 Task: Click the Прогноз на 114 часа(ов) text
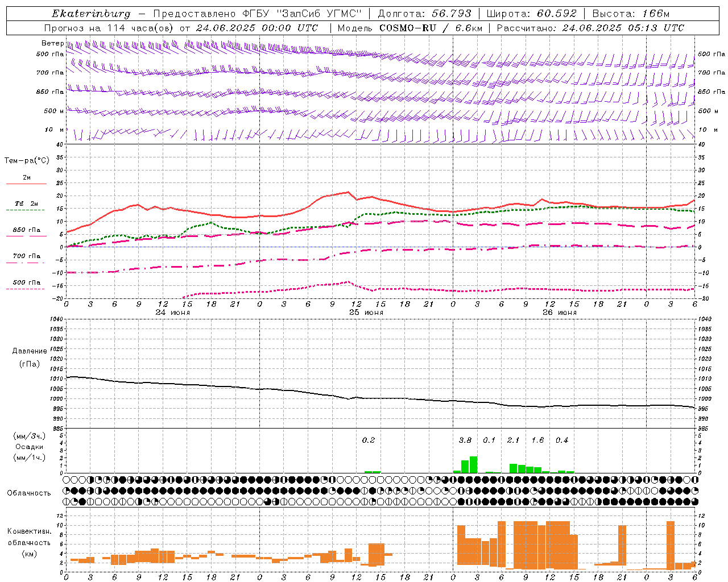pos(110,28)
